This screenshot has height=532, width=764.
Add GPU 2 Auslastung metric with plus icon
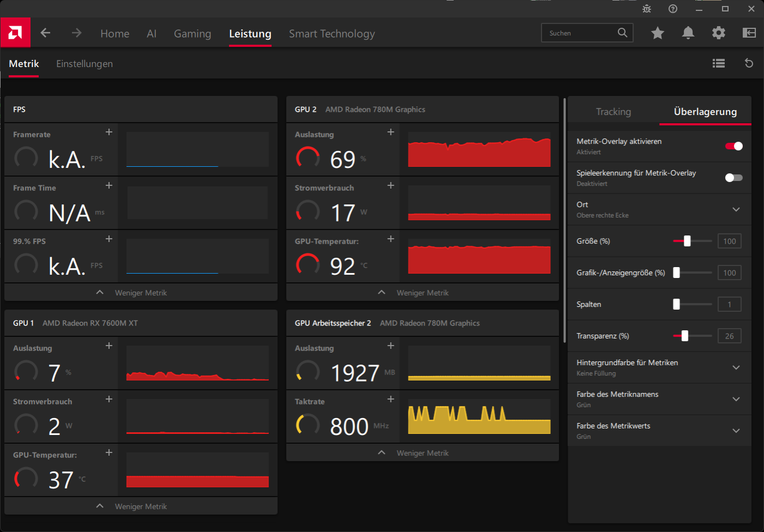click(x=390, y=132)
